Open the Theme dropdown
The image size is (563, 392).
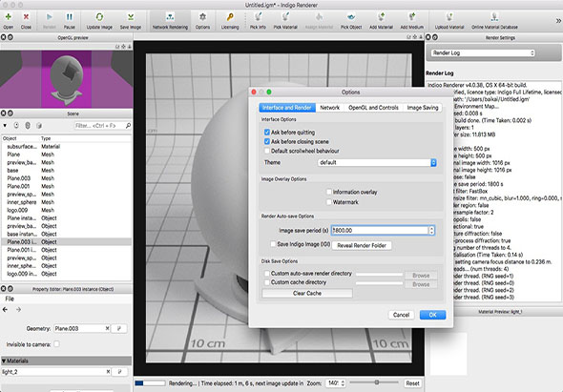(377, 162)
